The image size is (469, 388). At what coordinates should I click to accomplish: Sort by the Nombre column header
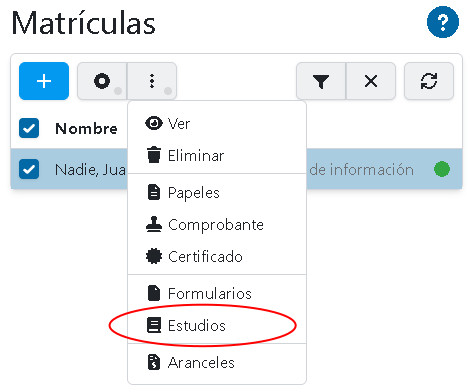pos(86,129)
